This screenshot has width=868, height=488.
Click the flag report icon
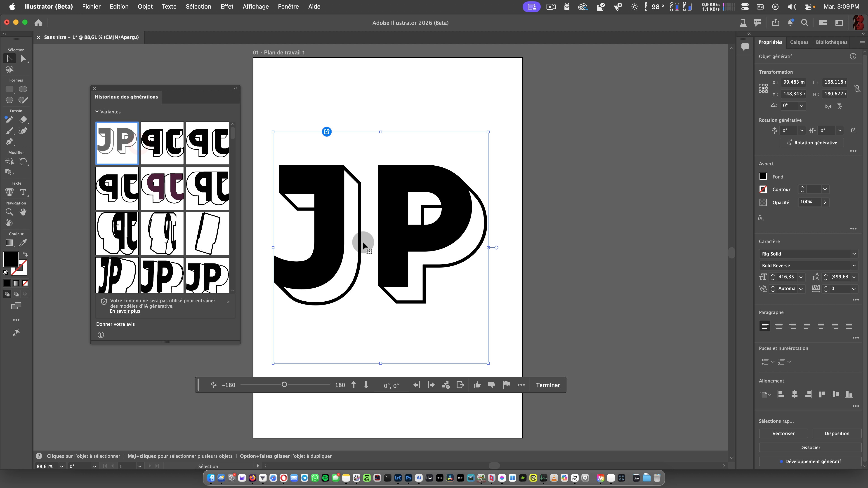[506, 385]
